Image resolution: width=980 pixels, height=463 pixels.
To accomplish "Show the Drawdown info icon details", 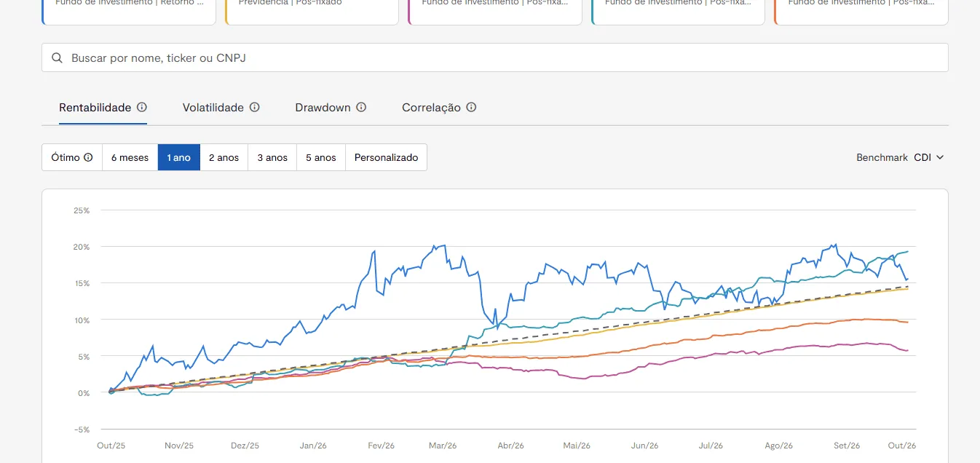I will 361,107.
